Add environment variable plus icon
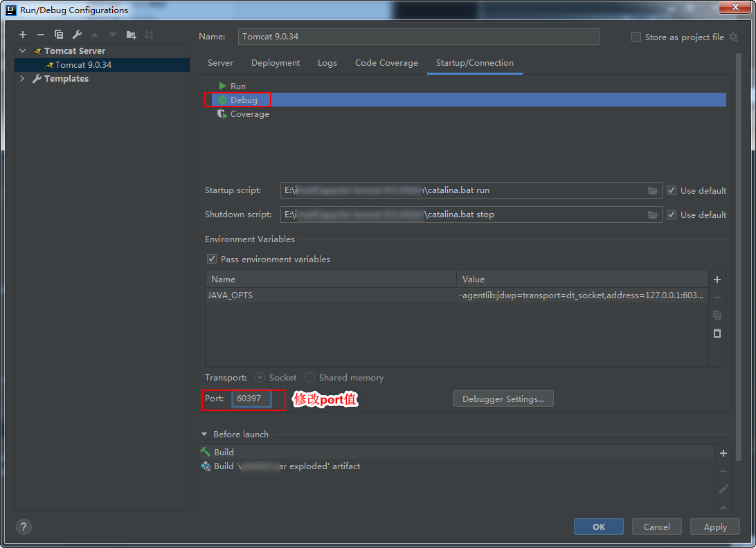The width and height of the screenshot is (756, 548). click(x=717, y=280)
